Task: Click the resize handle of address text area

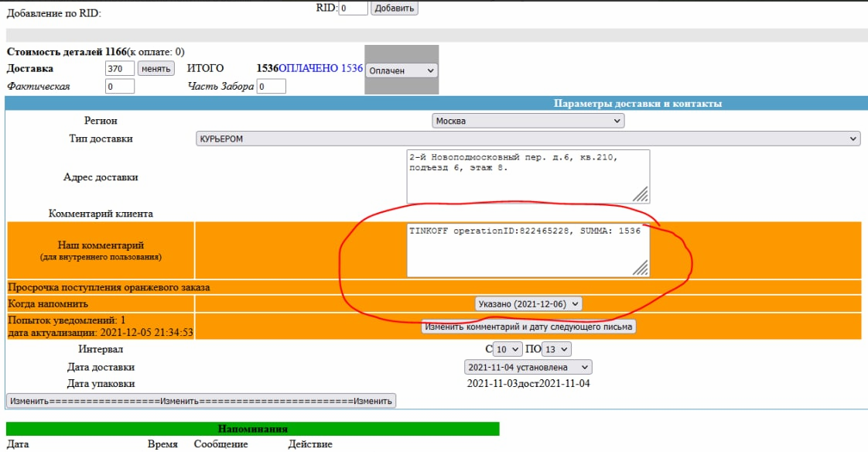Action: (x=641, y=194)
